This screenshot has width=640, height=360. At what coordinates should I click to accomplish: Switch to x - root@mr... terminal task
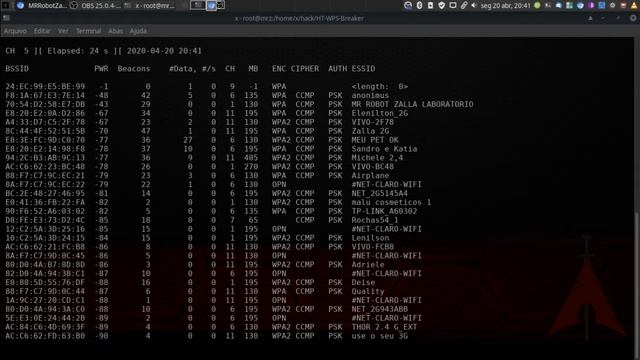(x=149, y=5)
